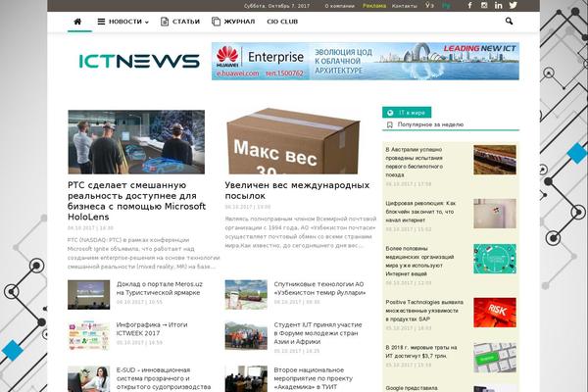588x392 pixels.
Task: Switch language to Ру
Action: tap(446, 6)
